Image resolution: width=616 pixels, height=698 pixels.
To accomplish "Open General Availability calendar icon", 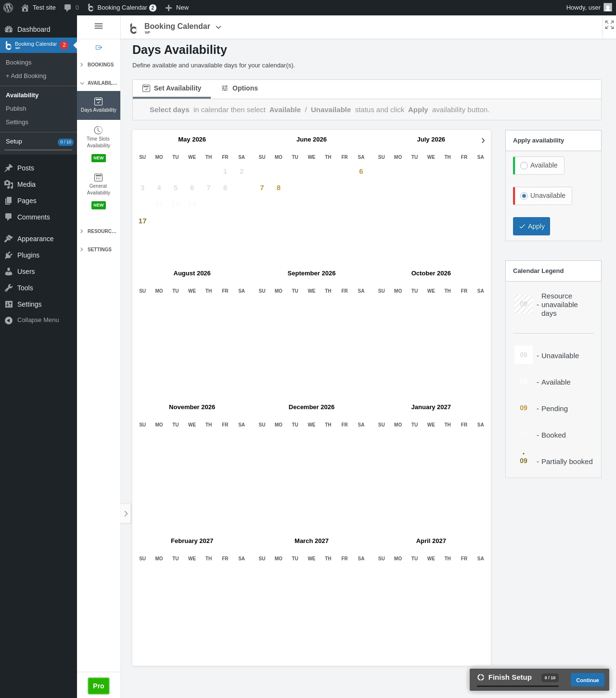I will point(98,178).
